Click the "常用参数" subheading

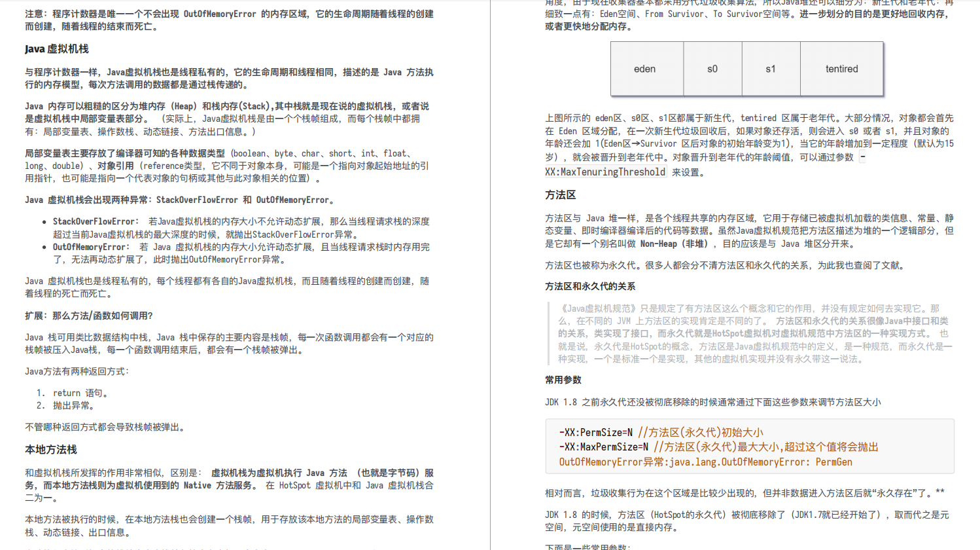coord(563,380)
